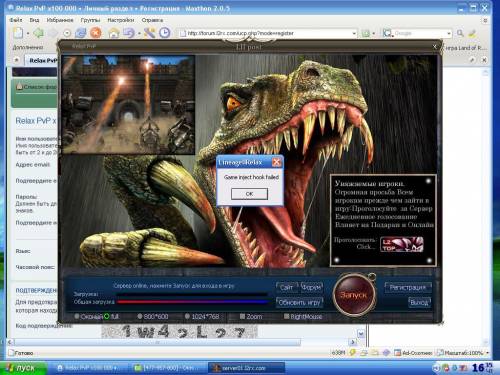The image size is (500, 375).
Task: Open the Справка menu in Maxthon
Action: point(152,20)
